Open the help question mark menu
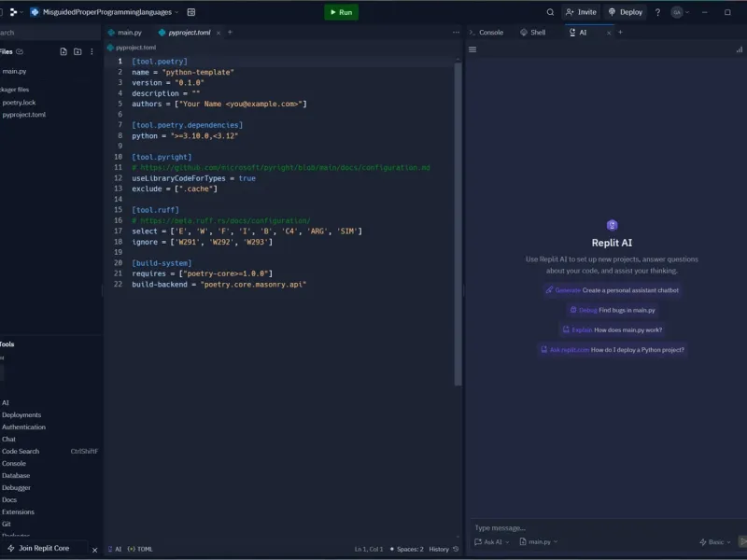 tap(657, 12)
